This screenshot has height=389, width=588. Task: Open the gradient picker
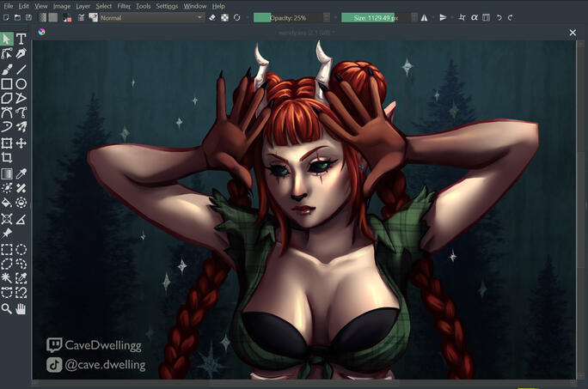pyautogui.click(x=42, y=17)
